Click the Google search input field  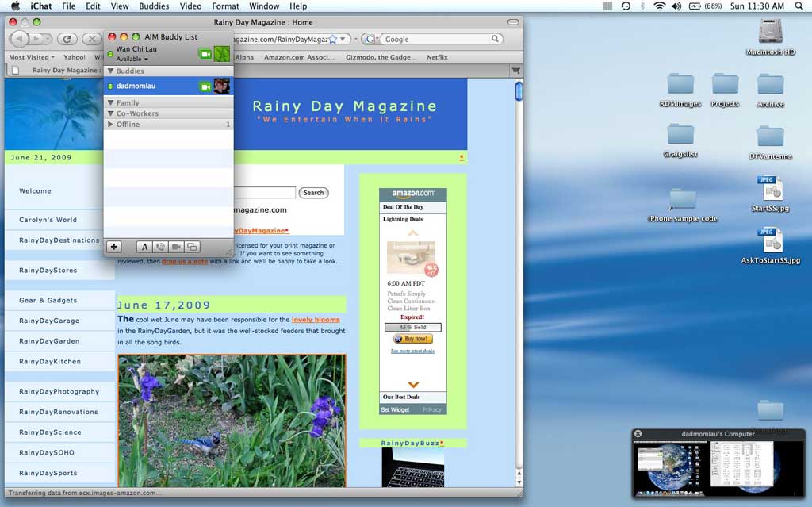coord(436,40)
